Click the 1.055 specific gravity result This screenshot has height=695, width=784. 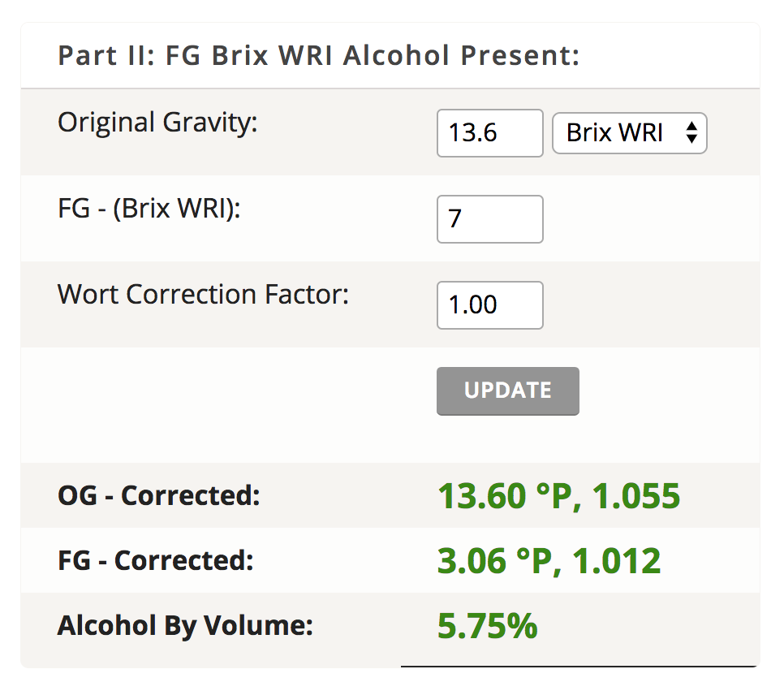point(635,495)
